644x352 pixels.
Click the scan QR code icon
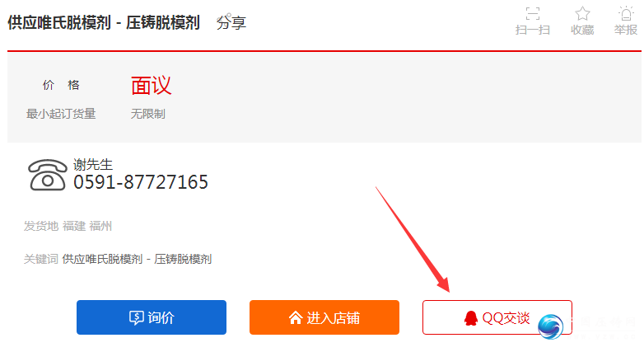(532, 13)
